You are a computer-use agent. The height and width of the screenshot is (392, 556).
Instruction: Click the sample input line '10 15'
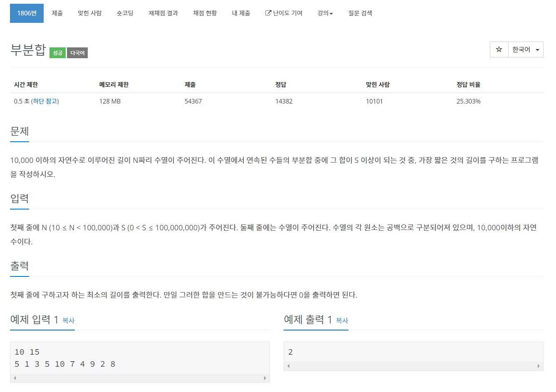(27, 352)
